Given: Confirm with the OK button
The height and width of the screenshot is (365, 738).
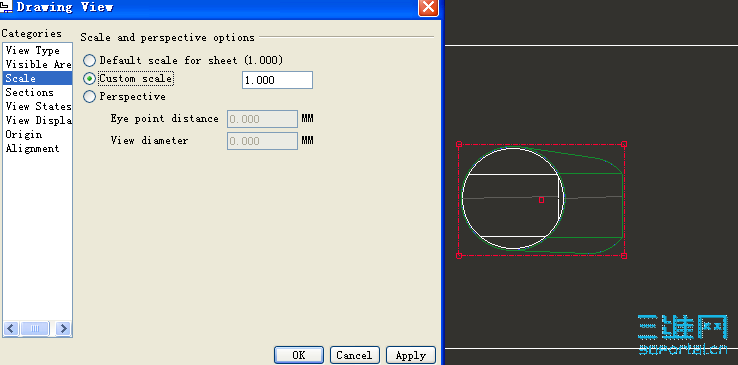Looking at the screenshot, I should pyautogui.click(x=299, y=355).
